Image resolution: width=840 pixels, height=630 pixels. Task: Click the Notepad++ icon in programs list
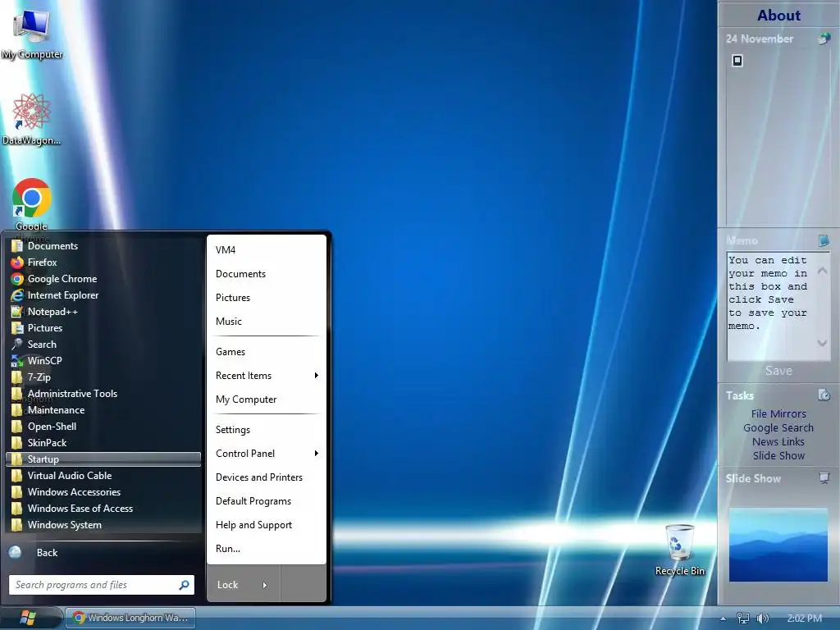tap(17, 311)
